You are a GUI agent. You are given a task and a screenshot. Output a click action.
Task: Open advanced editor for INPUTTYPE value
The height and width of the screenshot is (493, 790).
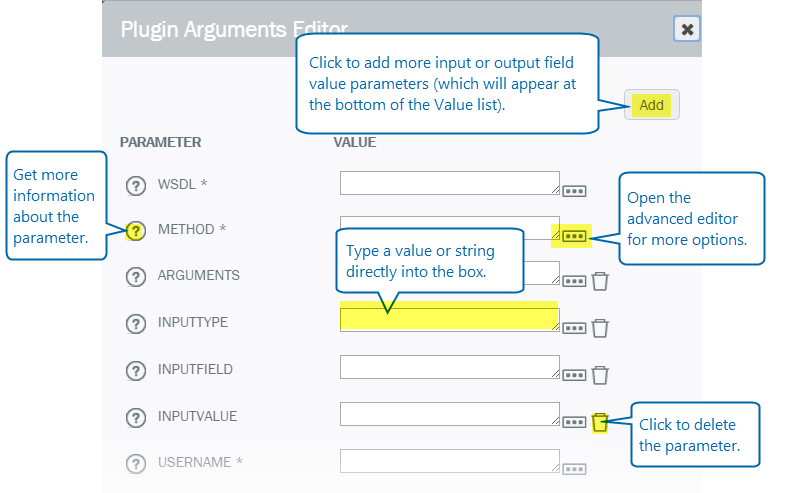(x=574, y=328)
